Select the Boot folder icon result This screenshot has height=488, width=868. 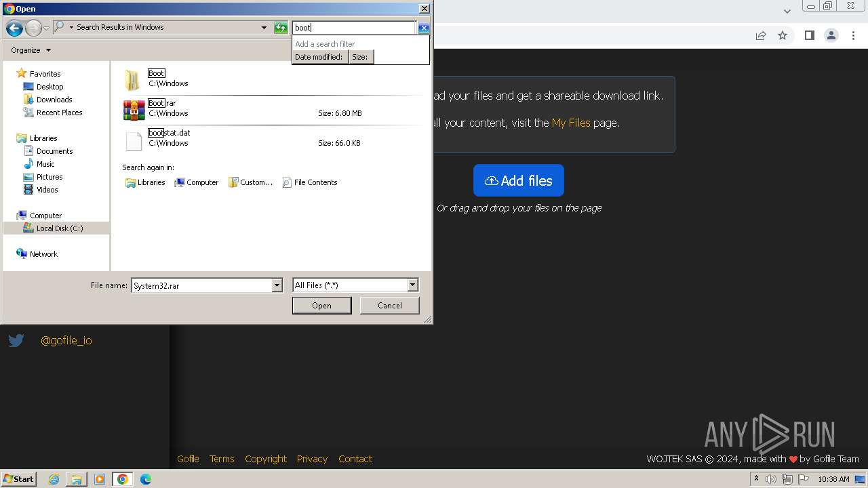[x=133, y=80]
